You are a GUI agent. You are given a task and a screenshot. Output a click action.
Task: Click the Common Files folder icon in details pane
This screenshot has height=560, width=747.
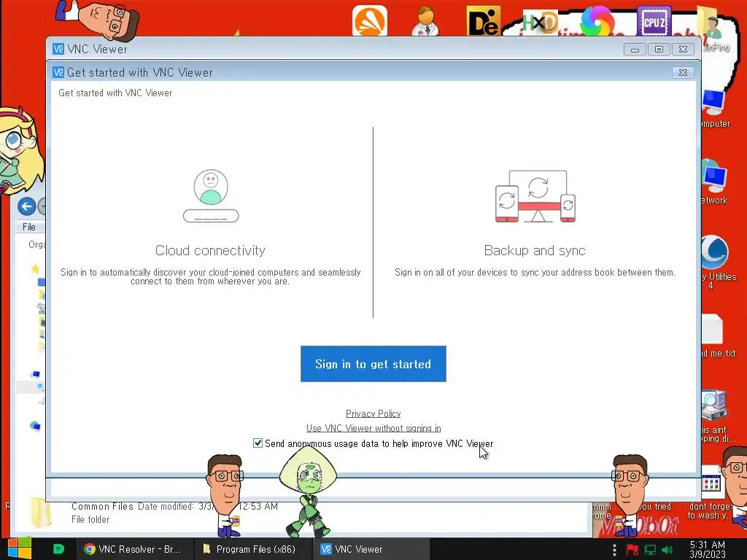(x=40, y=513)
